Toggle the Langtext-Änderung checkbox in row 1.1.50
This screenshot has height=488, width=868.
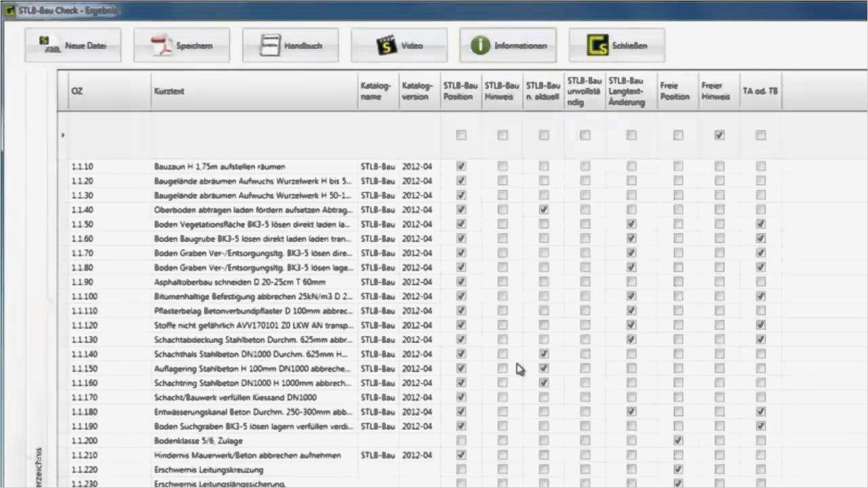pos(631,224)
